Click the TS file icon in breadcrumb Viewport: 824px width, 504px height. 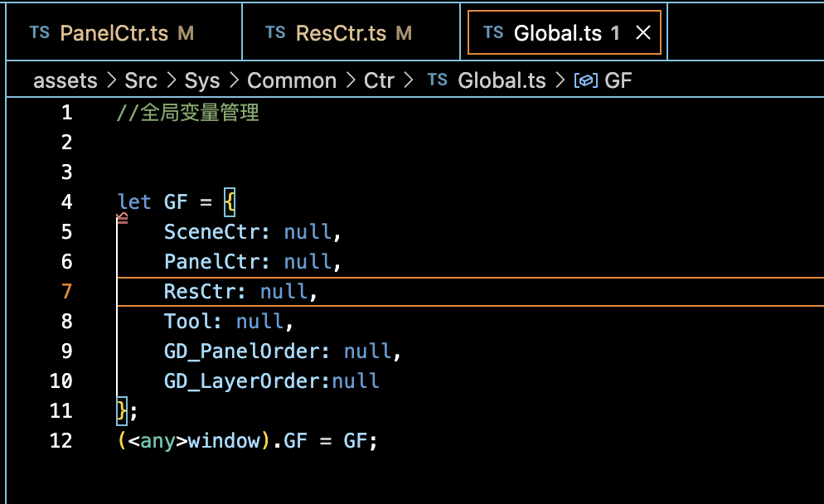[x=437, y=80]
